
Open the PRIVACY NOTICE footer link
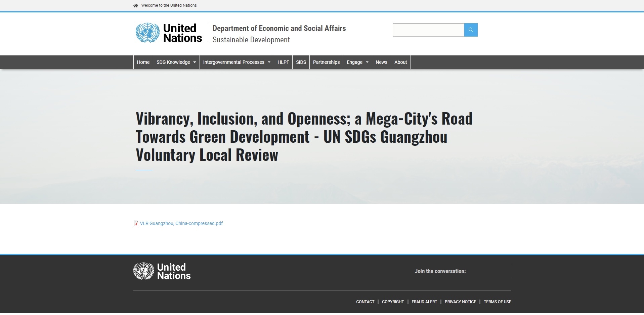[x=460, y=302]
